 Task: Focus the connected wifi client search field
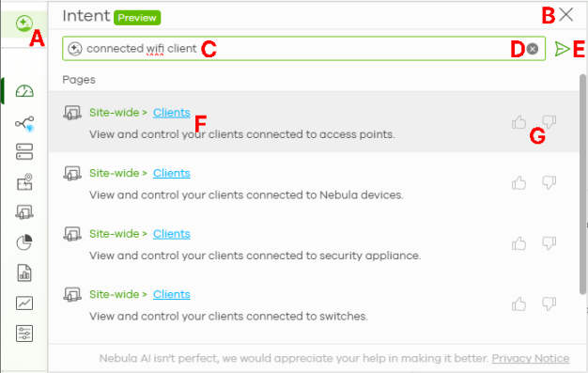coord(303,49)
